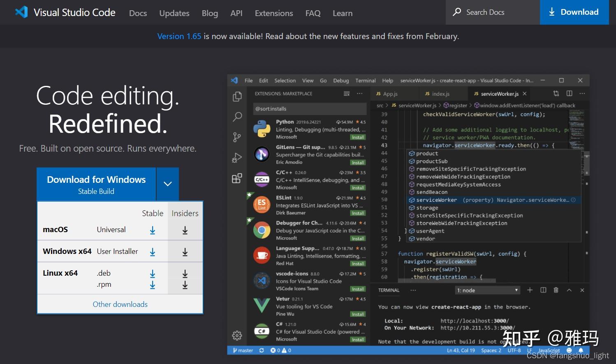
Task: Click the kill terminal trash icon
Action: tap(556, 290)
